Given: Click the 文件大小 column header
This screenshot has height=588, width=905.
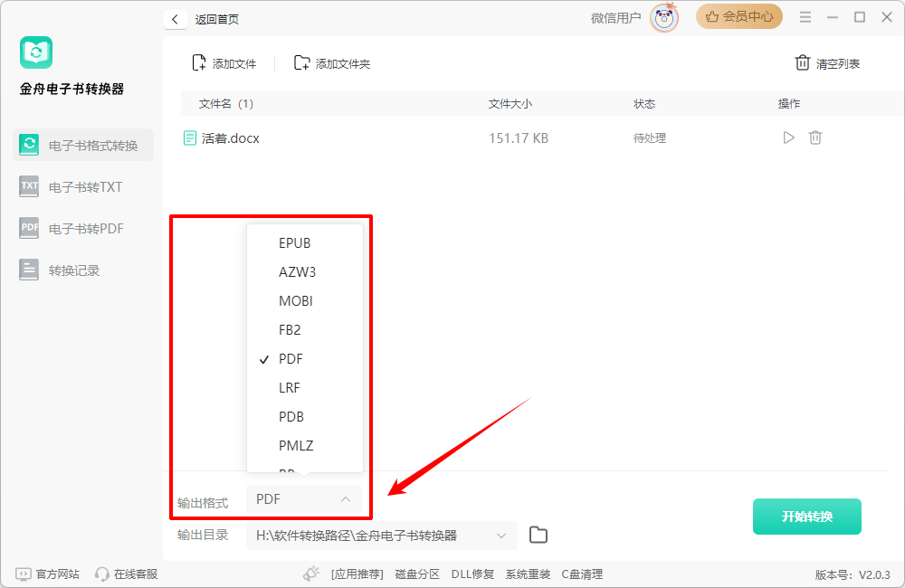Looking at the screenshot, I should (510, 104).
